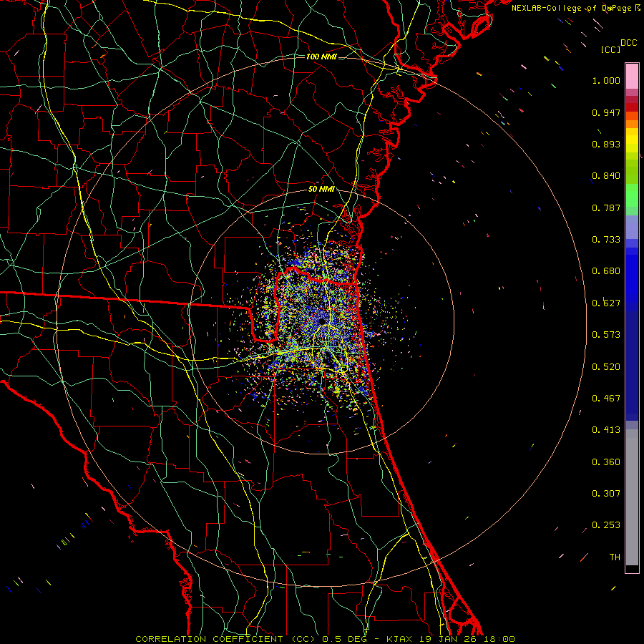The height and width of the screenshot is (644, 644).
Task: Click the 50 NMI range ring label
Action: [x=321, y=190]
